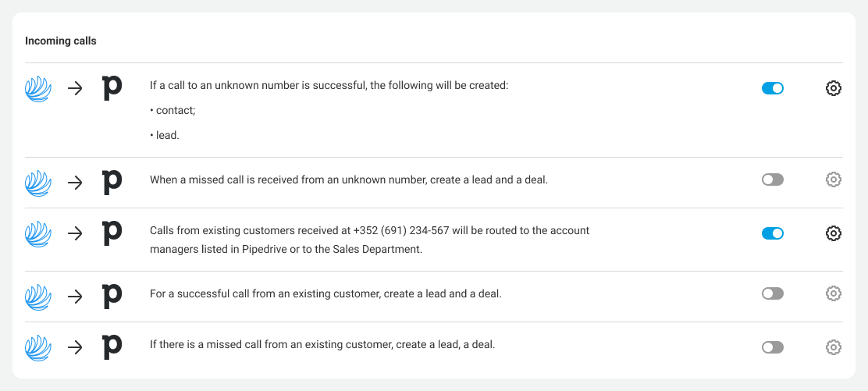Enable lead and deal for successful existing customer

coord(772,293)
